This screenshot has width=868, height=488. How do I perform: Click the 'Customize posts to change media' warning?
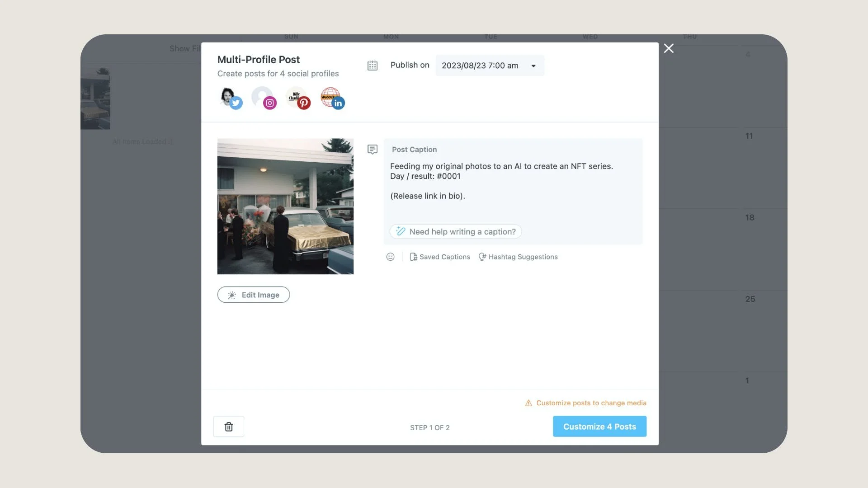(x=590, y=403)
